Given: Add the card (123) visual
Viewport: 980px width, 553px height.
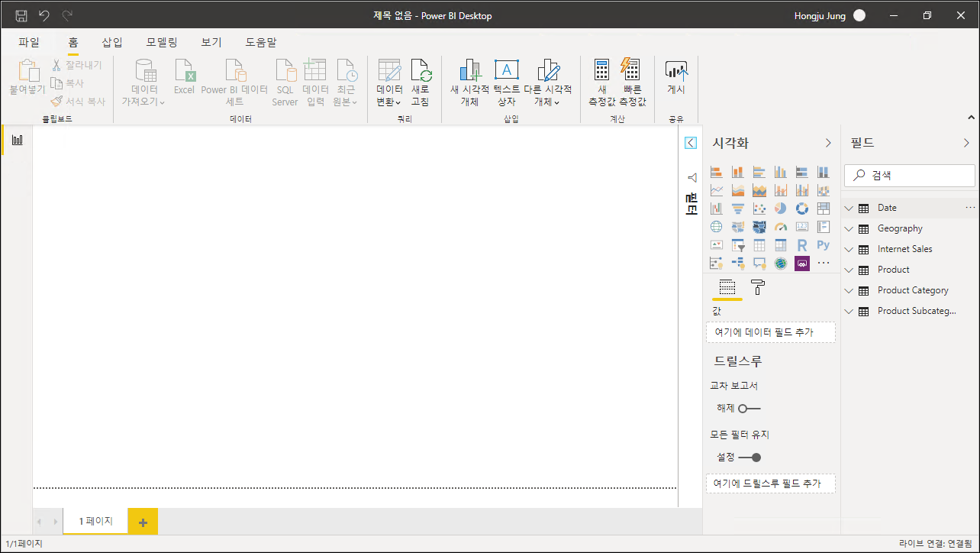Looking at the screenshot, I should [801, 227].
